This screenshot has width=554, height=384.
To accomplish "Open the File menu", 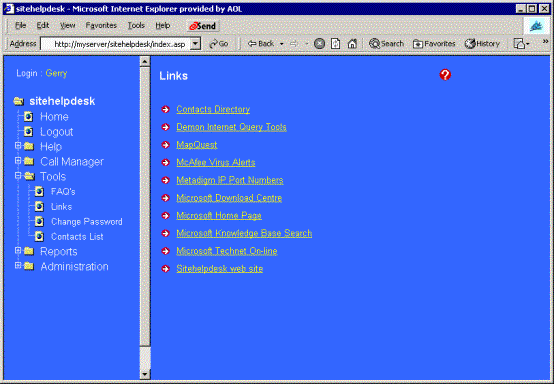I will (x=20, y=25).
